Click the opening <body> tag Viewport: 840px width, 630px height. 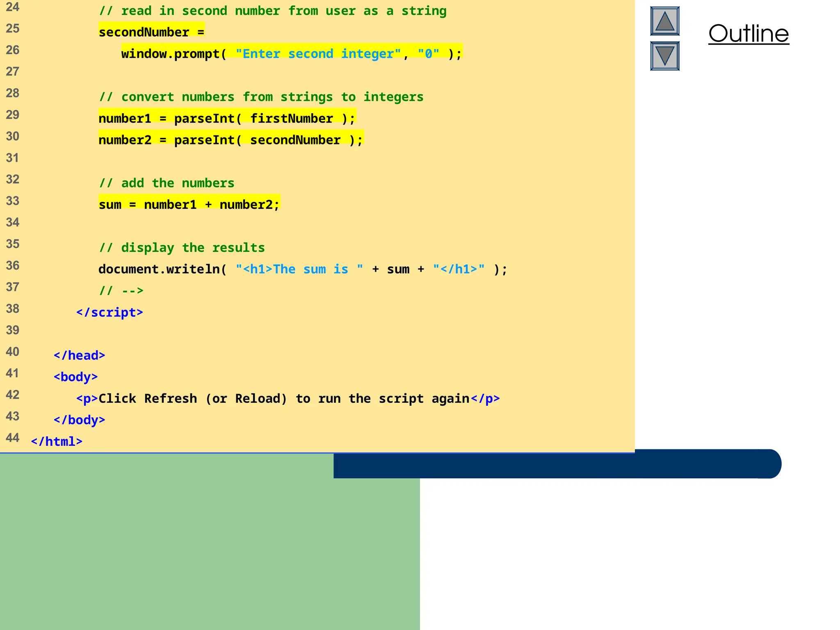[76, 377]
